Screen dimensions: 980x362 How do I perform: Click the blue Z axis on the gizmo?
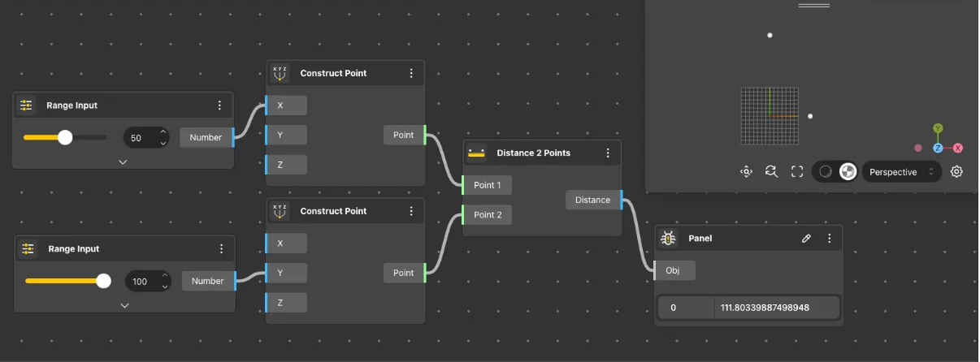click(938, 149)
